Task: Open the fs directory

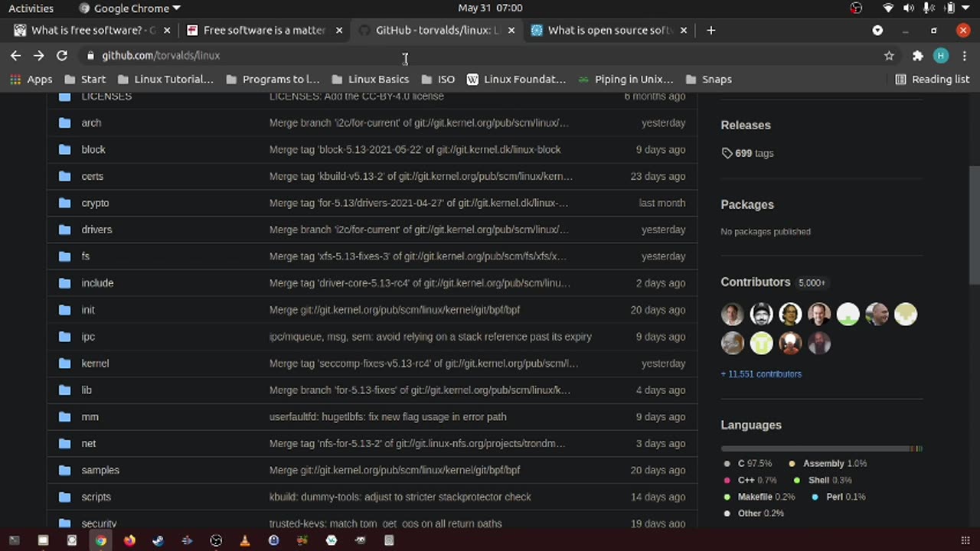Action: coord(85,256)
